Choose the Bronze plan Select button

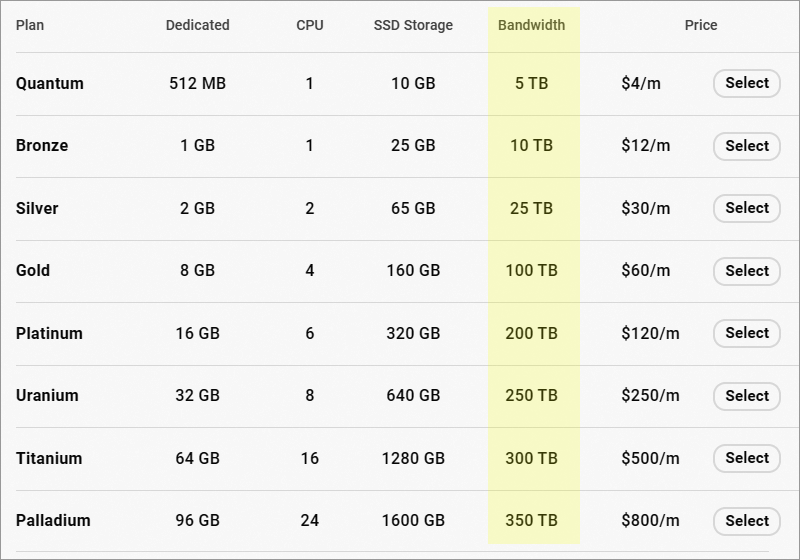pos(746,146)
